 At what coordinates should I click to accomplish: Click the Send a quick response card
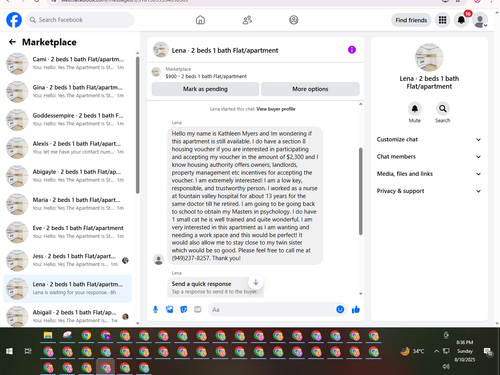(x=215, y=287)
